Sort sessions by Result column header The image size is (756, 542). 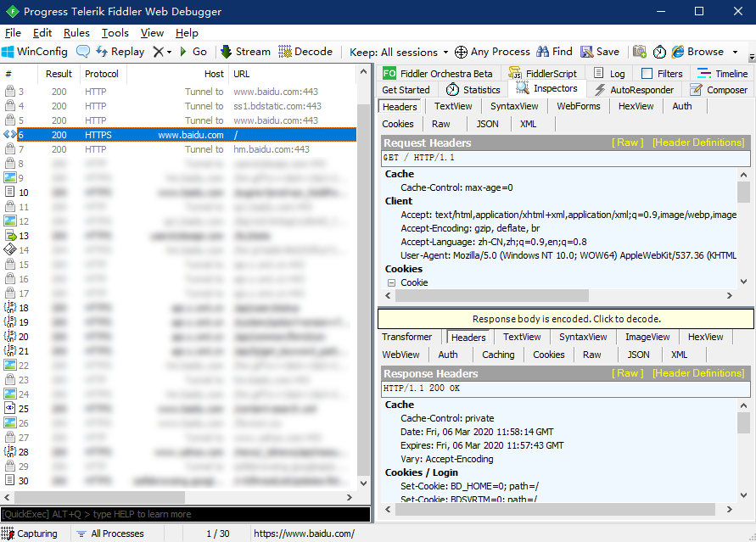(x=59, y=74)
